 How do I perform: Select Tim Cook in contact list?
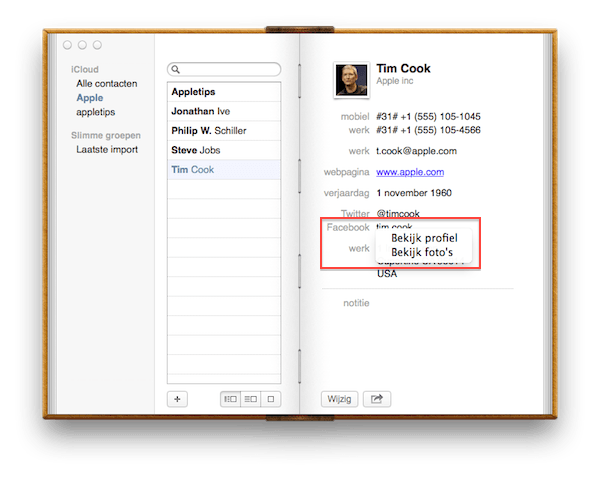(224, 170)
